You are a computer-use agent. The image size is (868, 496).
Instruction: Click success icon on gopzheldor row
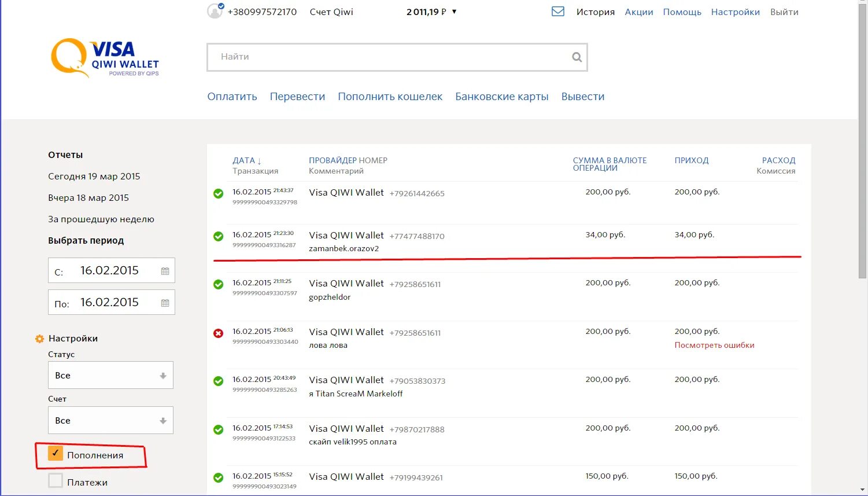click(218, 284)
